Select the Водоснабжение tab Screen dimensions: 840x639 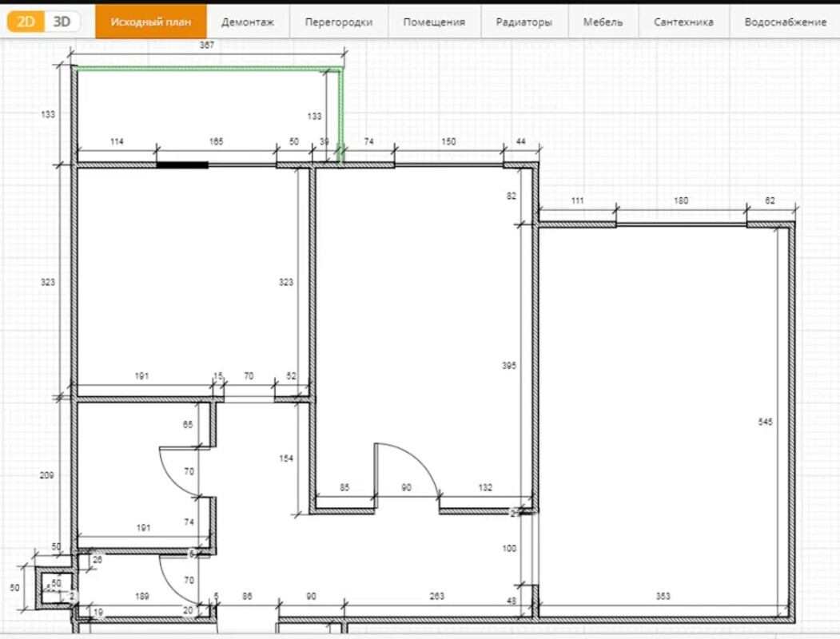(785, 22)
